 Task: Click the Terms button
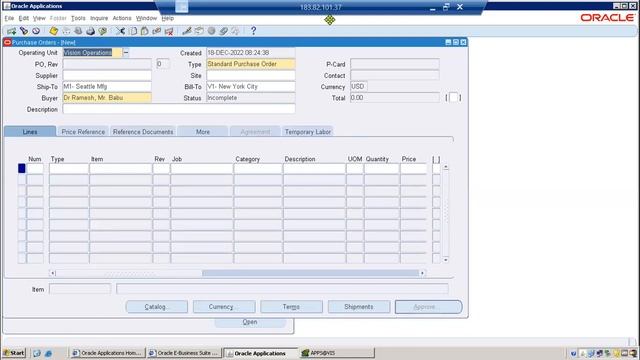(291, 307)
